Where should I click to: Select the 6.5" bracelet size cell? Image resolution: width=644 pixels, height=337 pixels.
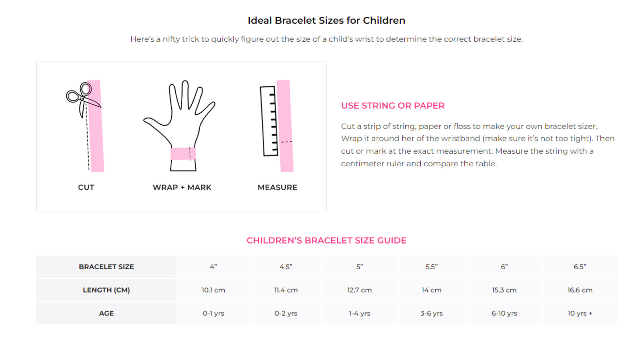580,267
